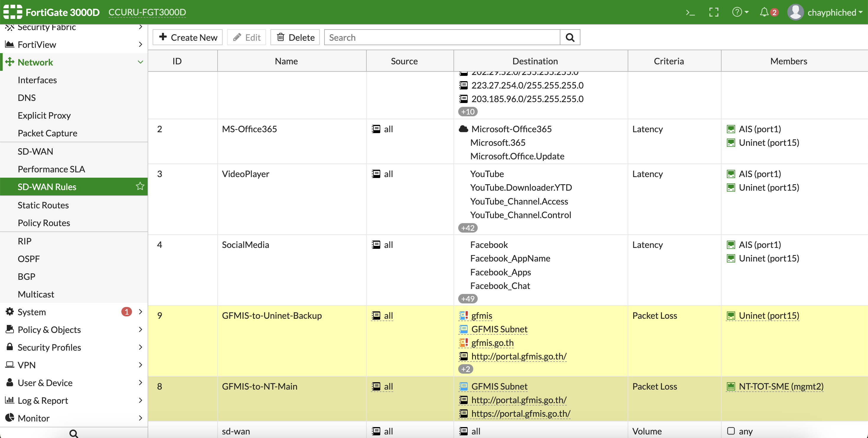Click the 'any' member checkbox icon in sd-wan row
The width and height of the screenshot is (868, 438).
(x=730, y=431)
